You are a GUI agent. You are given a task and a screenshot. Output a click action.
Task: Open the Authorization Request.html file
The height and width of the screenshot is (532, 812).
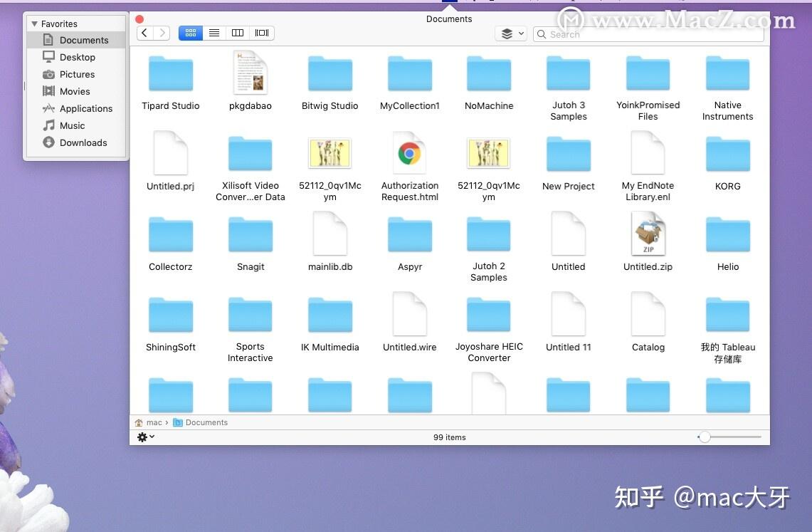click(409, 154)
